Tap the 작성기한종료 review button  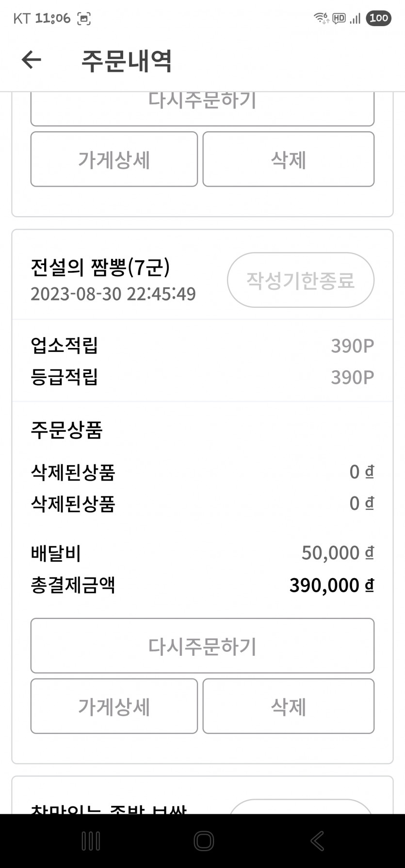click(300, 280)
